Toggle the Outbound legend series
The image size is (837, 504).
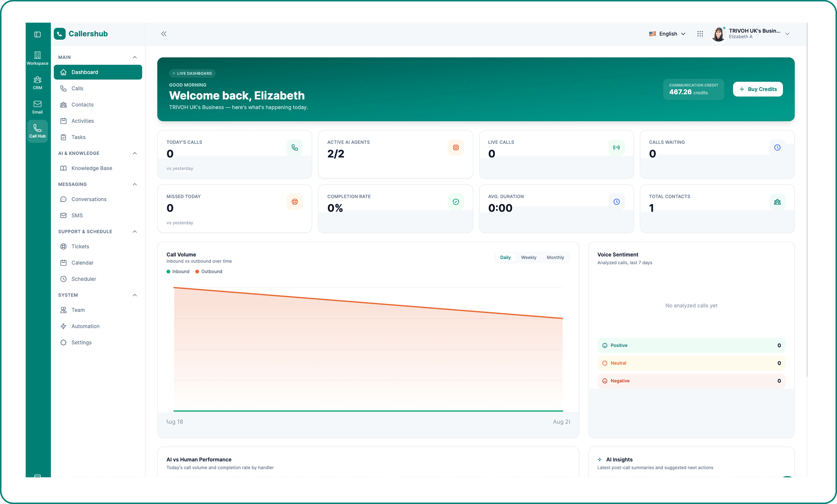(209, 271)
